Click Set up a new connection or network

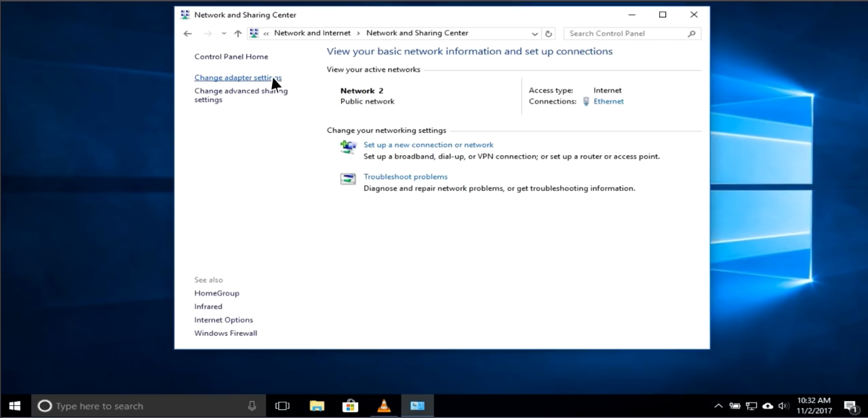429,145
